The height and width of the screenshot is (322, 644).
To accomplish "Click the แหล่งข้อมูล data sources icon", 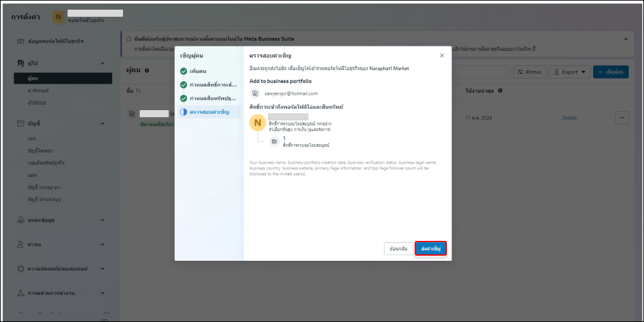I will 20,220.
